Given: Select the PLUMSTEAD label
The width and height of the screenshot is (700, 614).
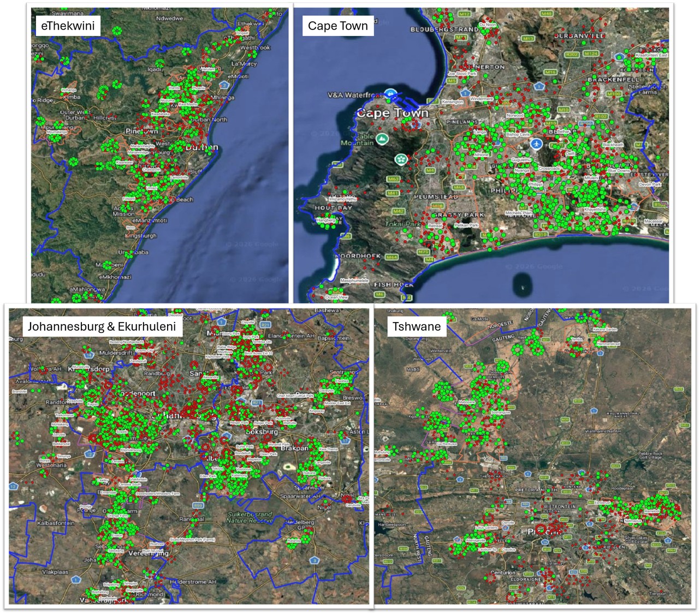Looking at the screenshot, I should (436, 196).
